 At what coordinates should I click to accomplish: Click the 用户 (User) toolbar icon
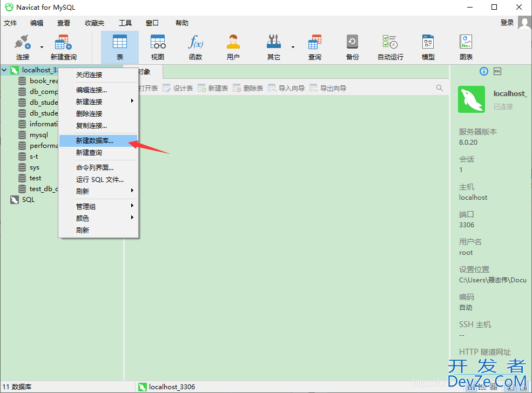click(x=233, y=47)
